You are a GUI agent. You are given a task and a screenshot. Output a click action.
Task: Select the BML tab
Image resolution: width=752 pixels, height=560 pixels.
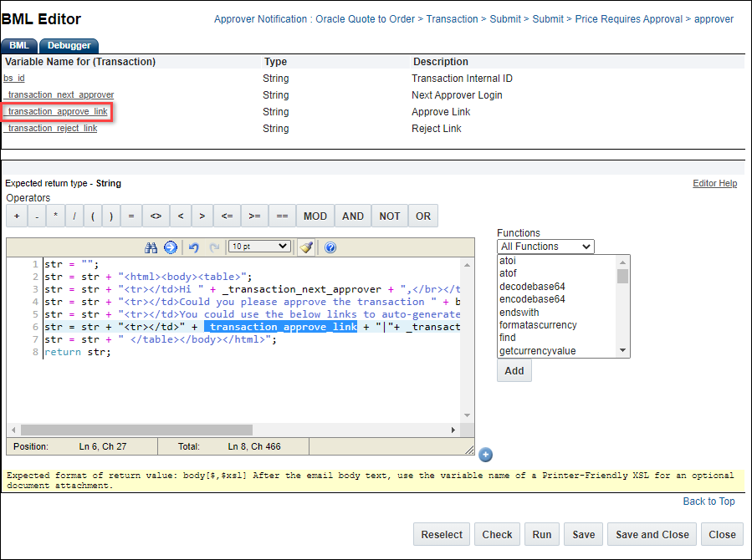coord(18,45)
